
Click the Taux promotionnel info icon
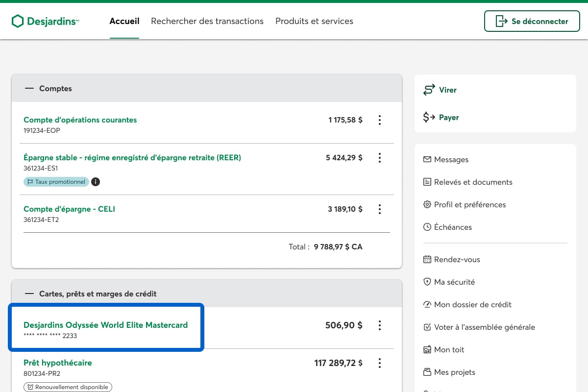click(96, 182)
